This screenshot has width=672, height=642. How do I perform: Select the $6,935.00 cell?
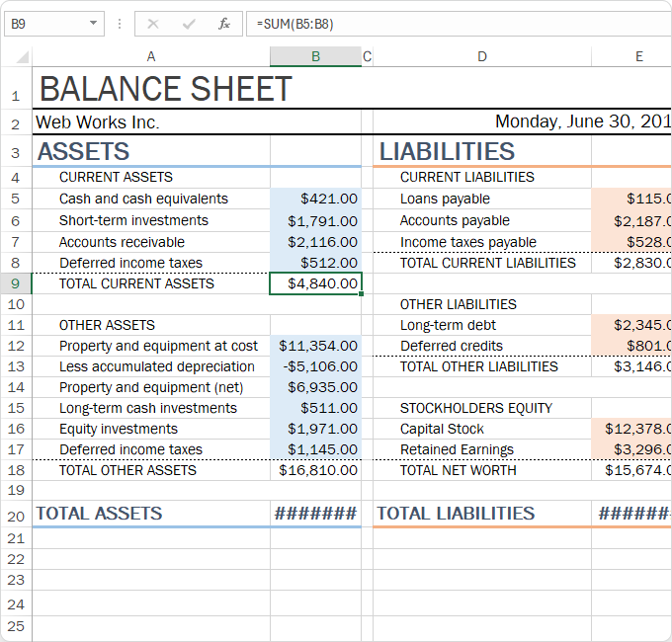pos(316,387)
